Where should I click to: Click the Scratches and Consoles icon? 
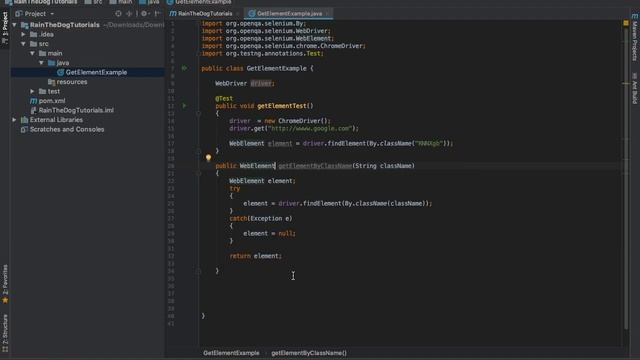point(24,129)
